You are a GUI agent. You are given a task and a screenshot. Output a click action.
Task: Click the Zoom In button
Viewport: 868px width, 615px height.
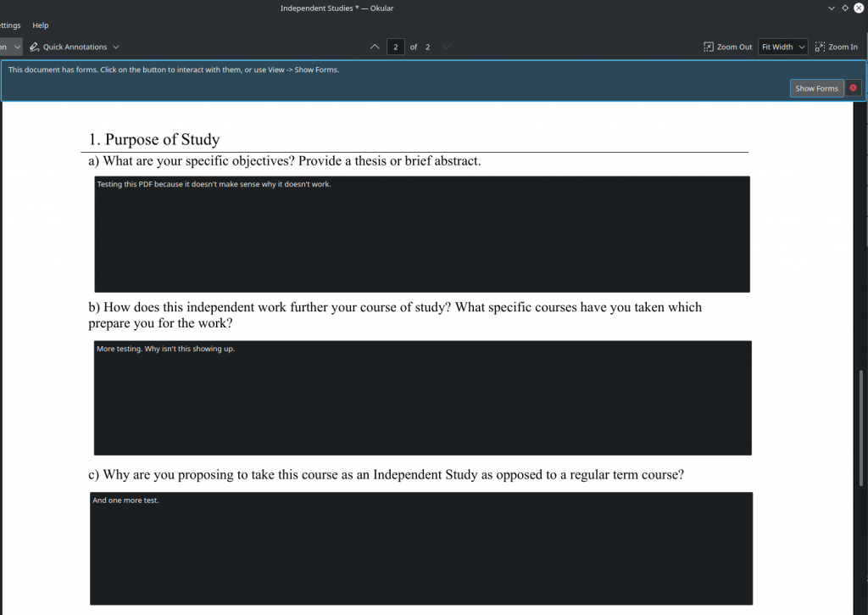(x=837, y=48)
